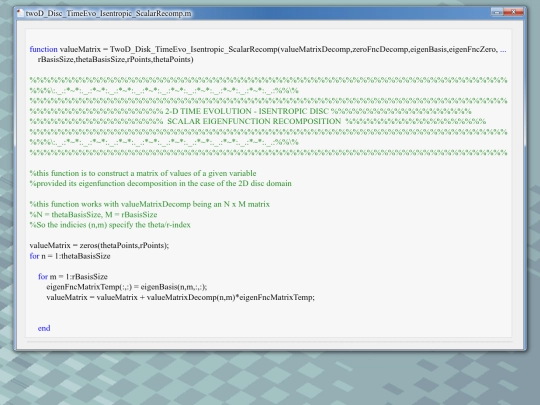This screenshot has width=540, height=405.
Task: Click the comment '2-D TIME EVOLUTION - ISENTROPIC DISC'
Action: [247, 111]
